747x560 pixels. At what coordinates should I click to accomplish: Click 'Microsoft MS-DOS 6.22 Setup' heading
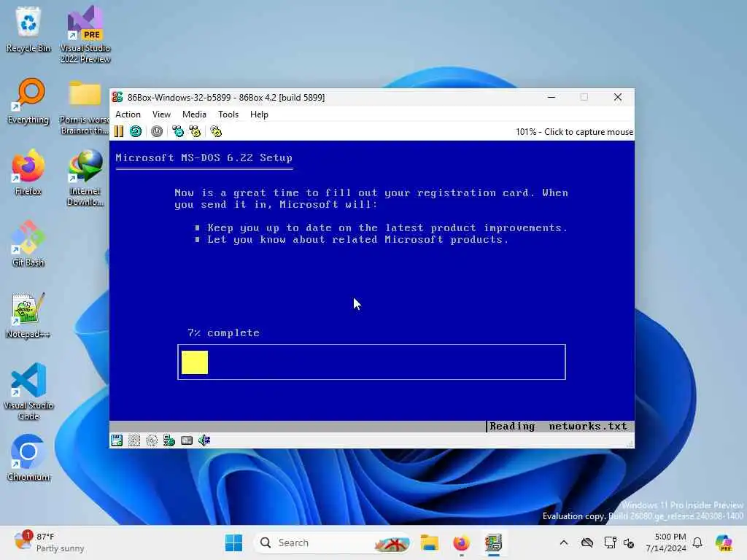(204, 157)
